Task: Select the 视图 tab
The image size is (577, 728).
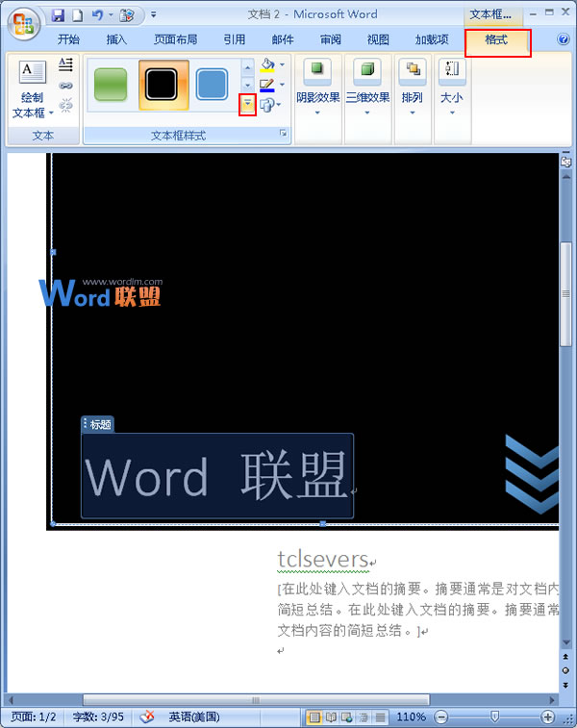Action: click(378, 40)
